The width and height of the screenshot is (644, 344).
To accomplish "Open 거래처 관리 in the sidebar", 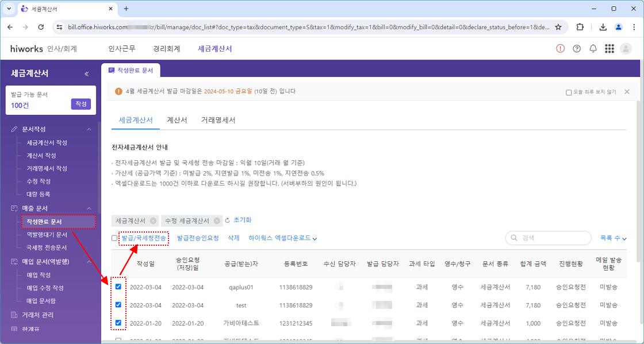I will 38,315.
